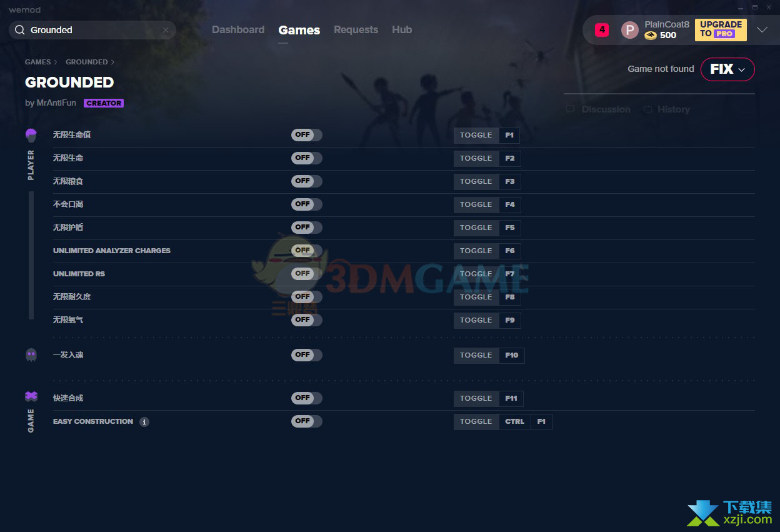This screenshot has height=532, width=780.
Task: Change the F10 hotkey binding
Action: [512, 355]
